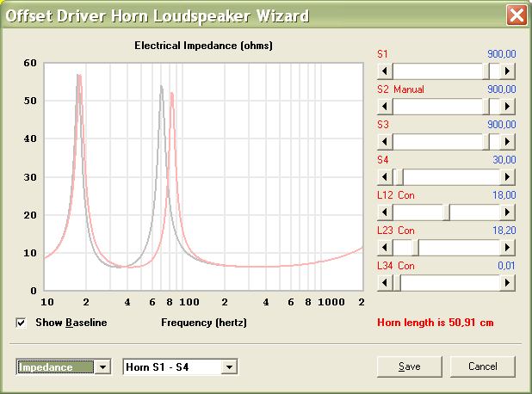The width and height of the screenshot is (532, 394).
Task: Click the L12 slider right arrow
Action: 507,212
